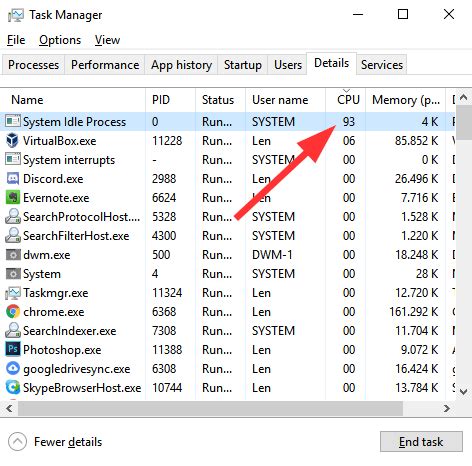The image size is (472, 466).
Task: Click the vertical scrollbar thumb
Action: (x=464, y=122)
